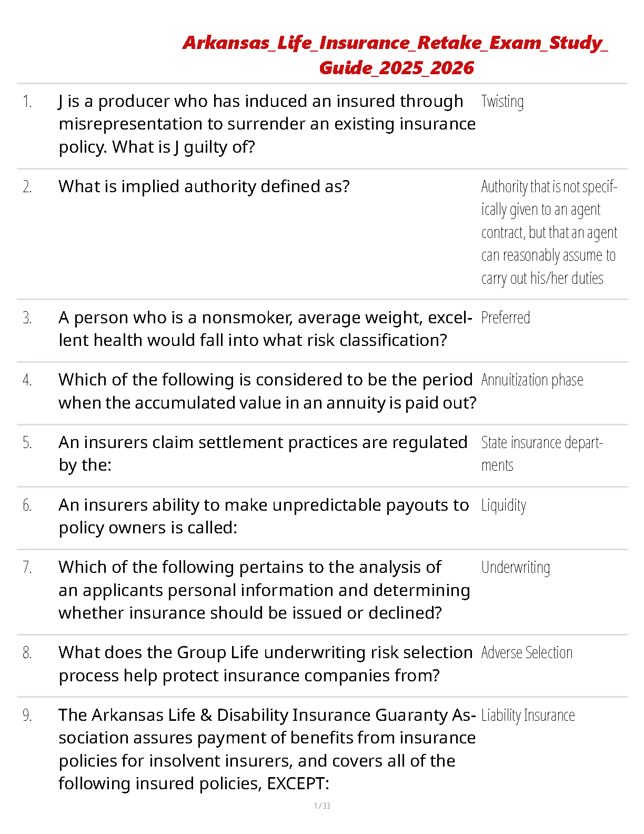Select question 7 about applicant analysis
This screenshot has height=834, width=644.
264,590
